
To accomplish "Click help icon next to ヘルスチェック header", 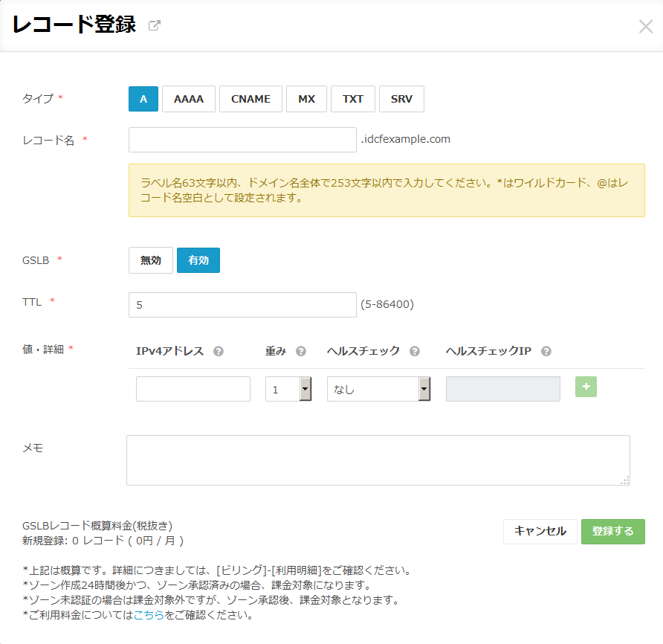I will pos(415,352).
